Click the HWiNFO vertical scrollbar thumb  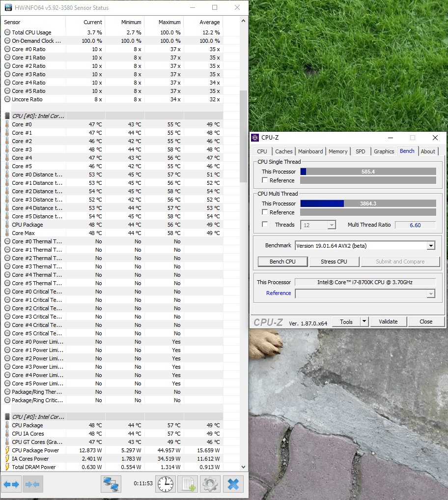[x=244, y=137]
